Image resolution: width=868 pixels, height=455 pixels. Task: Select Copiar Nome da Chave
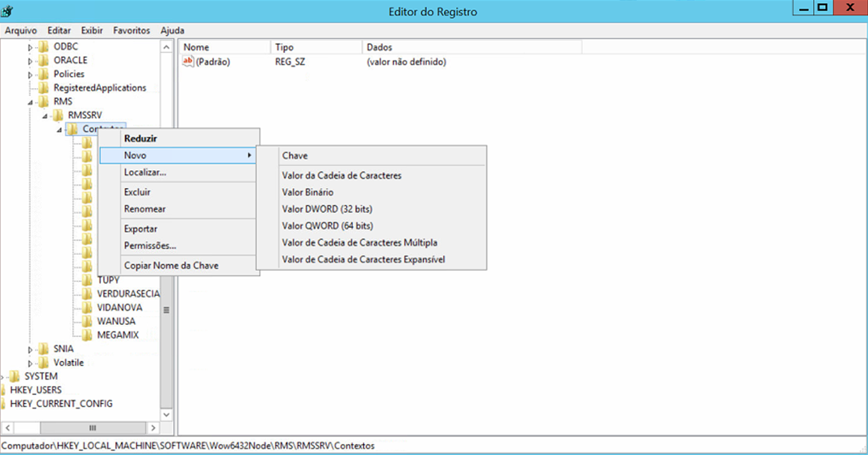tap(178, 266)
